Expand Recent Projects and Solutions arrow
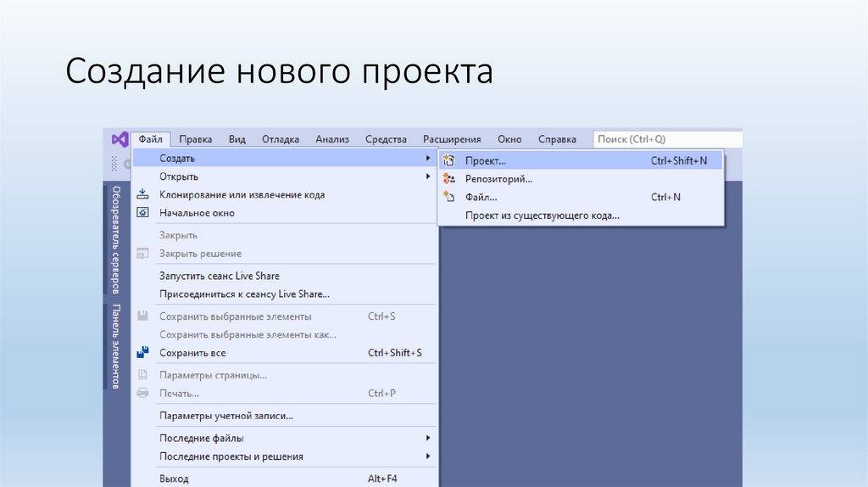Screen dimensions: 868x487 (x=428, y=456)
